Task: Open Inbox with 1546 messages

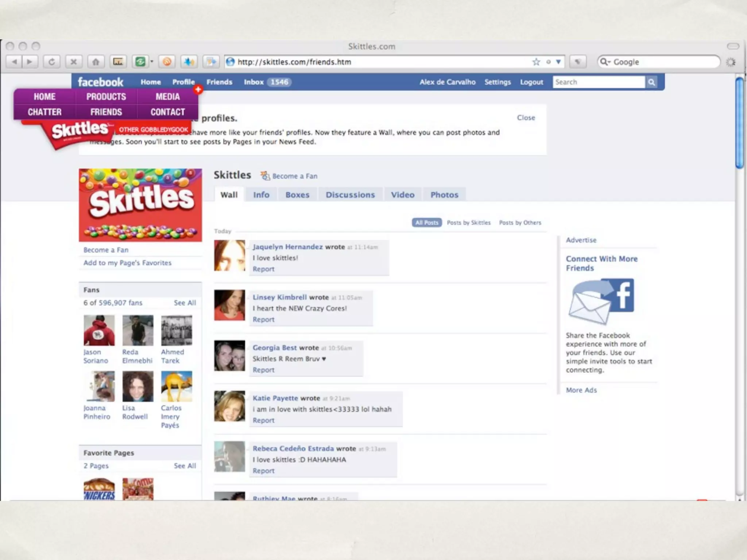Action: (x=267, y=82)
